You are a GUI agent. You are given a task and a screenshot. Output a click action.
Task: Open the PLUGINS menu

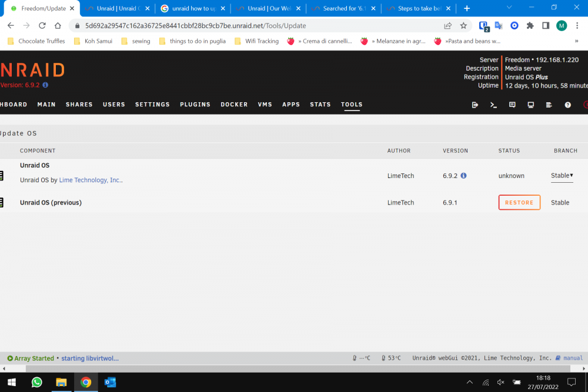click(195, 105)
